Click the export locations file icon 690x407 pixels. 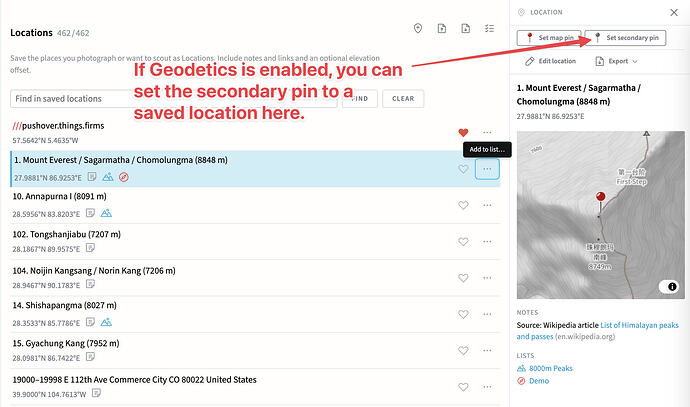466,29
